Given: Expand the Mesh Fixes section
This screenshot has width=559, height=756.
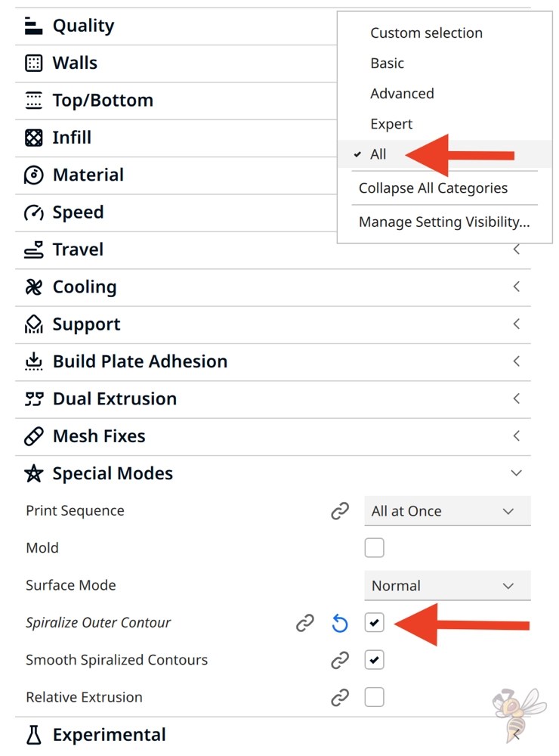Looking at the screenshot, I should click(516, 435).
